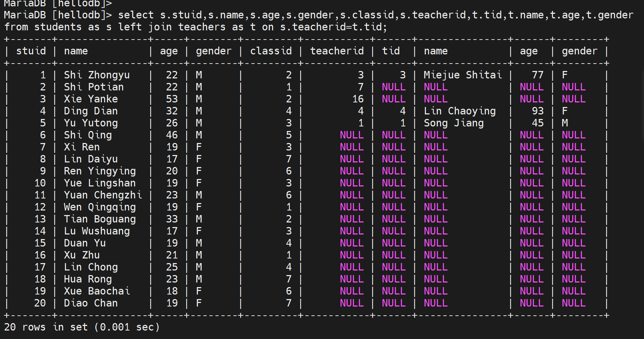Click the 'classid' column header
The height and width of the screenshot is (339, 644).
pos(271,51)
